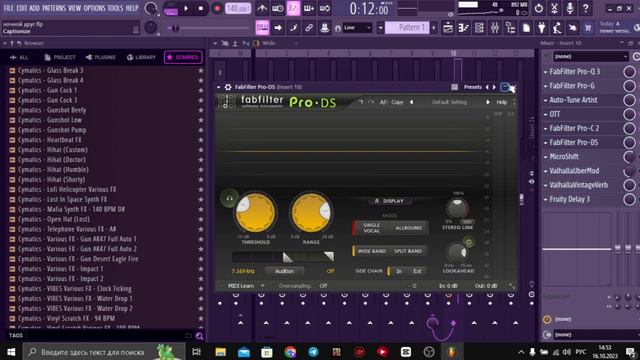Screen dimensions: 640x360
Task: Select Split Band processing mode
Action: (x=408, y=251)
